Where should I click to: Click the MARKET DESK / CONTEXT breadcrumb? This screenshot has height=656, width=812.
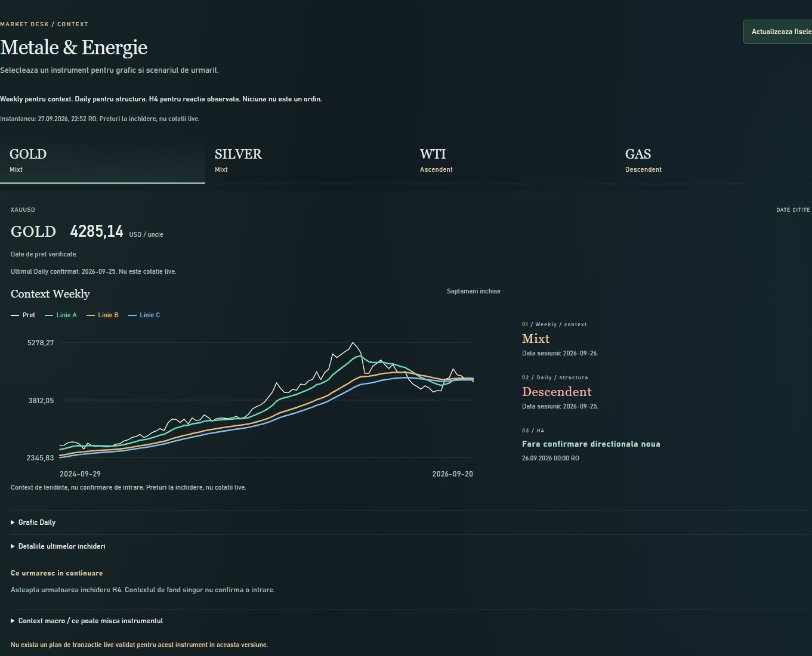tap(44, 24)
